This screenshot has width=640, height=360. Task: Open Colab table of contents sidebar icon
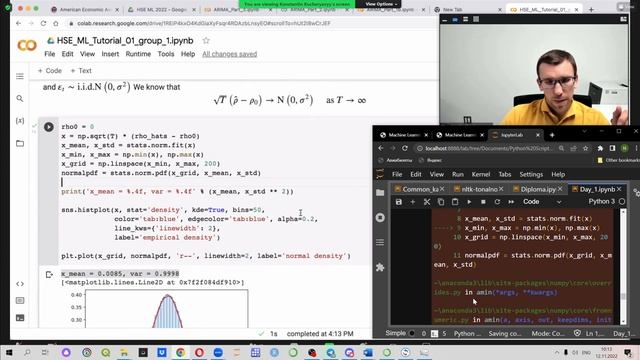20,76
